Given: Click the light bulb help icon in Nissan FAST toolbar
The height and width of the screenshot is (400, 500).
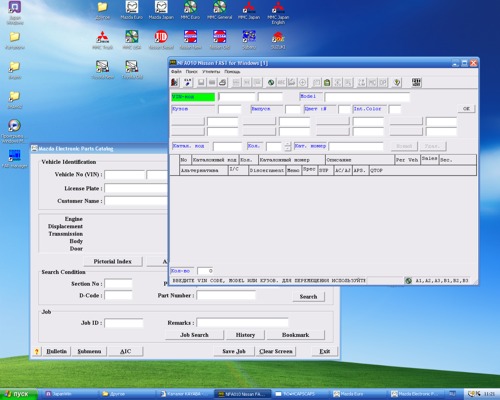Looking at the screenshot, I should pos(397,82).
